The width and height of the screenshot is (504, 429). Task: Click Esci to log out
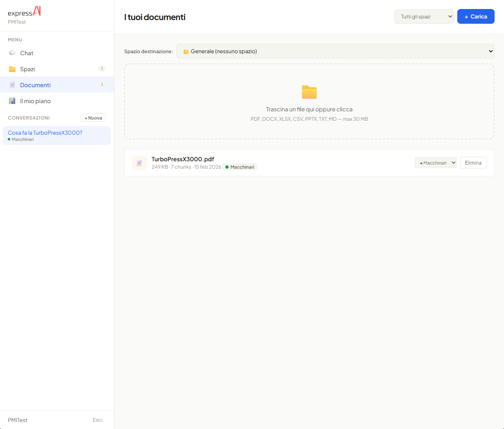point(98,420)
